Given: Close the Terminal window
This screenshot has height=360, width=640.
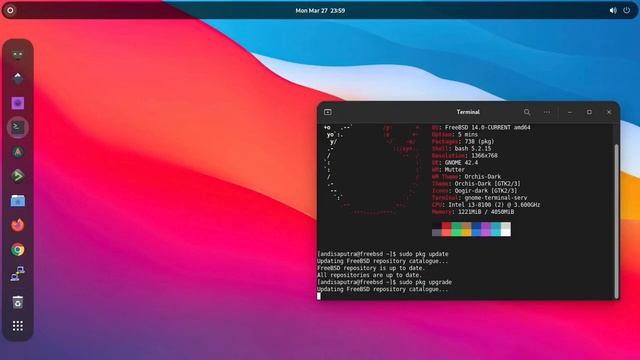Looking at the screenshot, I should coord(609,112).
